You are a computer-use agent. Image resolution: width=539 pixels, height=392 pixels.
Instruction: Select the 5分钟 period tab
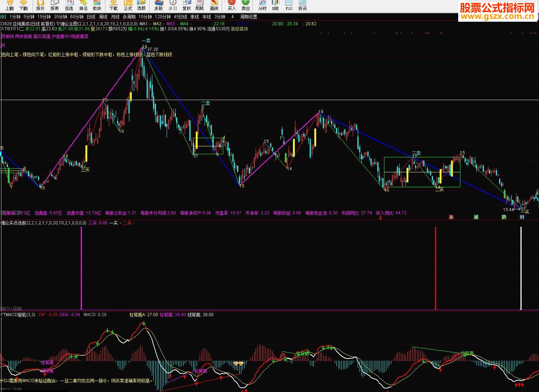29,17
